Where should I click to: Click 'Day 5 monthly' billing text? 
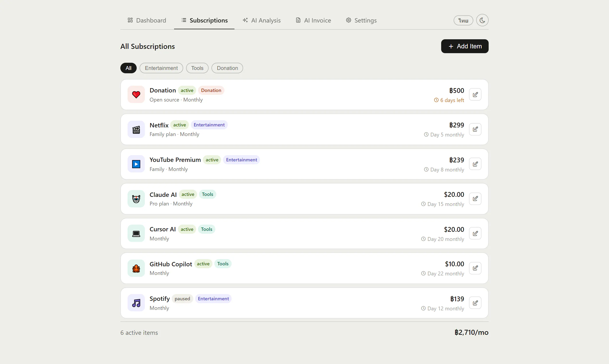(444, 135)
